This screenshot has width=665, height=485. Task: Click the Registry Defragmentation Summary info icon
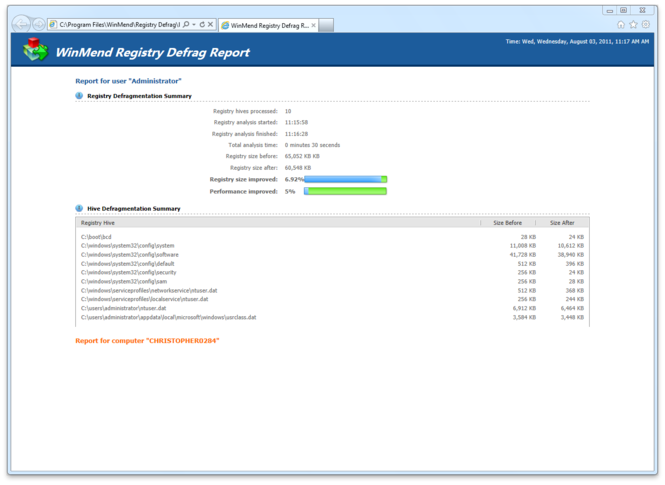pyautogui.click(x=79, y=96)
